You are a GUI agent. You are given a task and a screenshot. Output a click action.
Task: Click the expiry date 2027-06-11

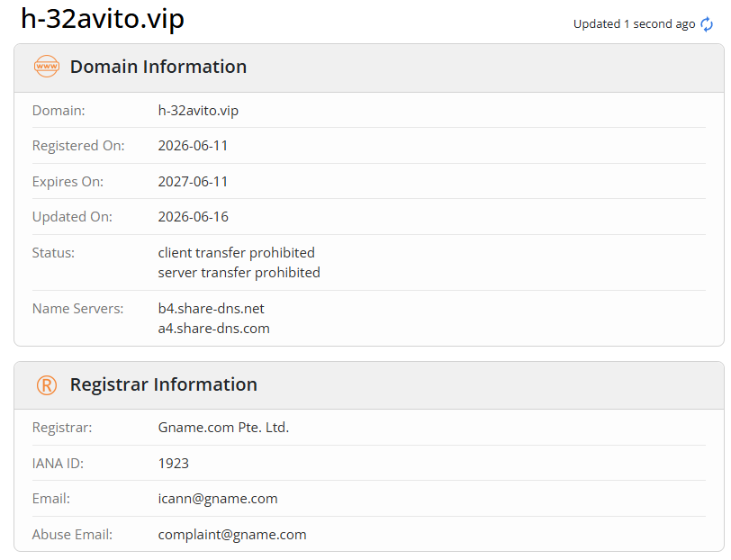coord(193,181)
